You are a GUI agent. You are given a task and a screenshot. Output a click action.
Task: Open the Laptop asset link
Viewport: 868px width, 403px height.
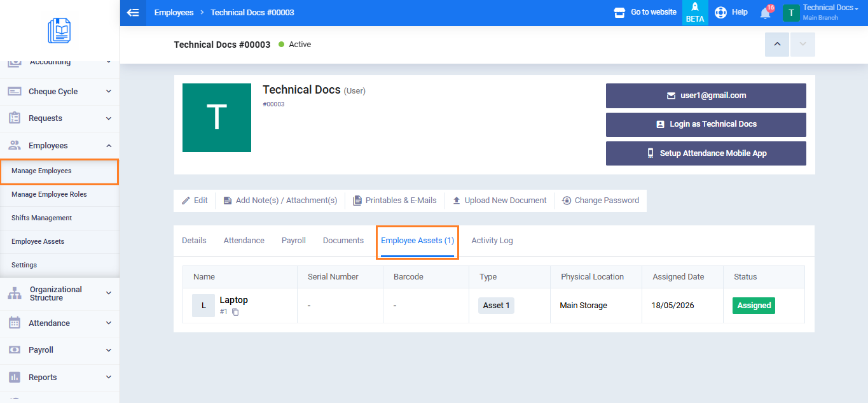point(233,300)
